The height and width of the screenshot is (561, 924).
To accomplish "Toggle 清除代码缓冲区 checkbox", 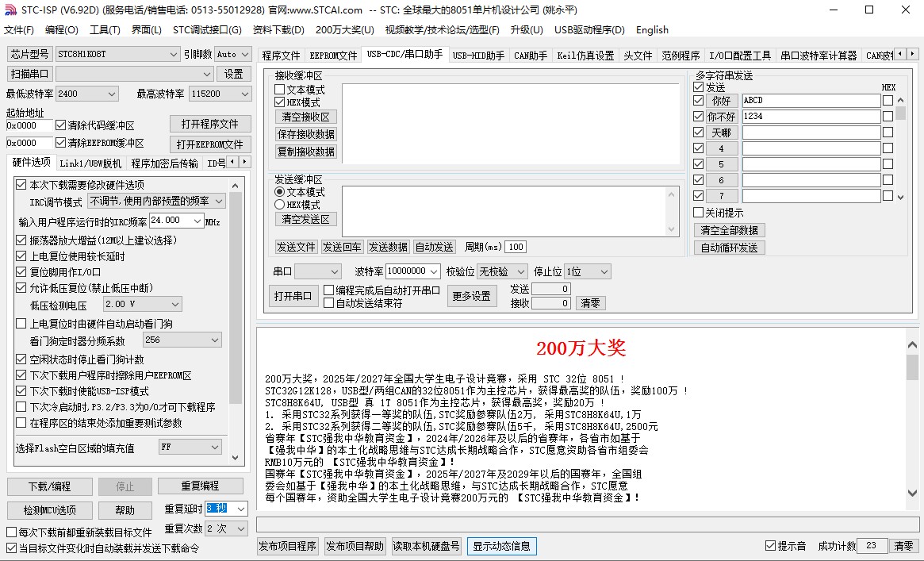I will tap(61, 125).
